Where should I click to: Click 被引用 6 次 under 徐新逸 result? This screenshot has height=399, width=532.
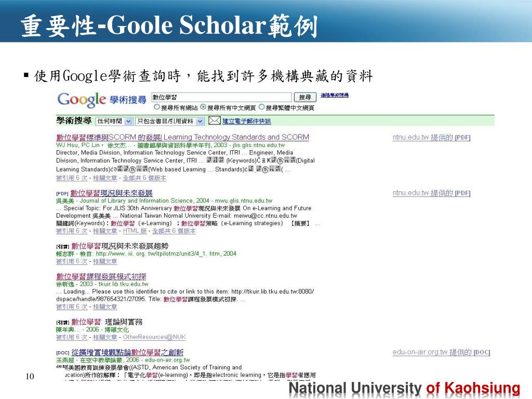(72, 307)
